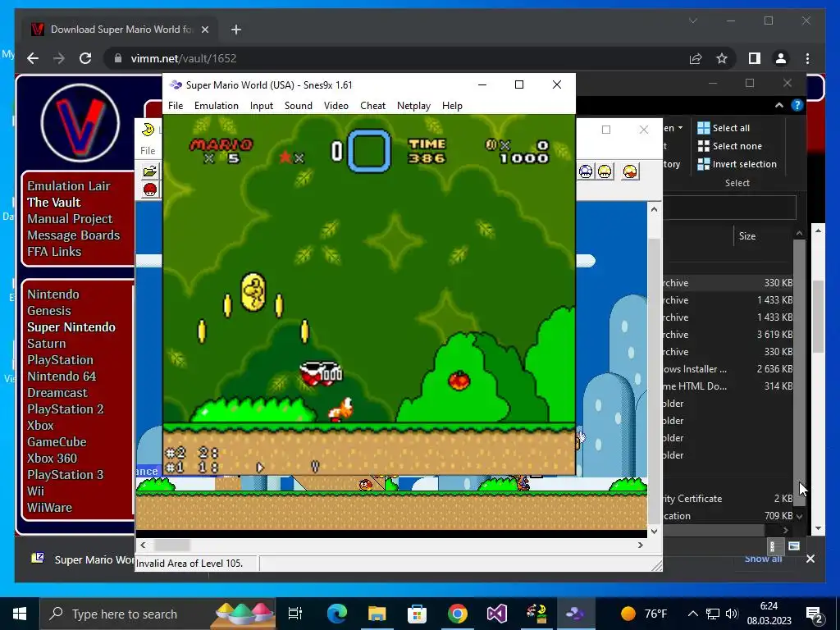This screenshot has width=840, height=630.
Task: Open the Xbox 360 system link
Action: click(52, 458)
